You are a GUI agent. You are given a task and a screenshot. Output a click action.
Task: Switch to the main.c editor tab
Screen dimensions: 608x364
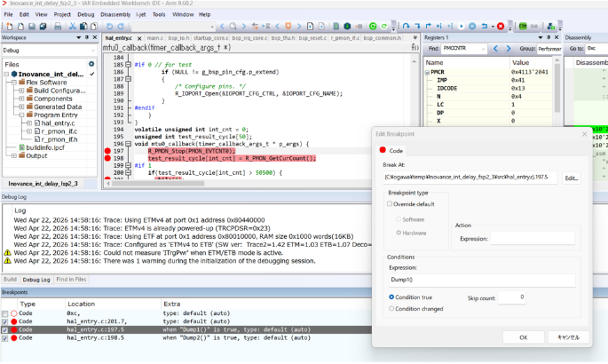tap(155, 38)
